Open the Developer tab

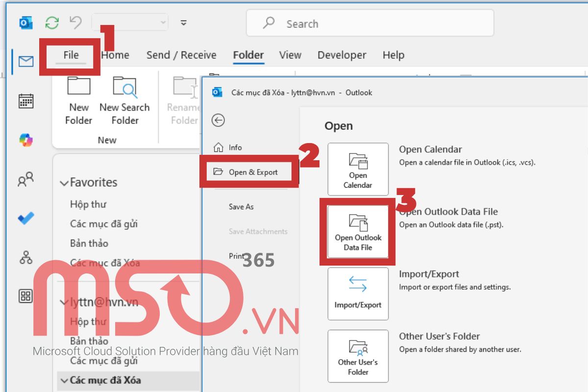[x=342, y=55]
